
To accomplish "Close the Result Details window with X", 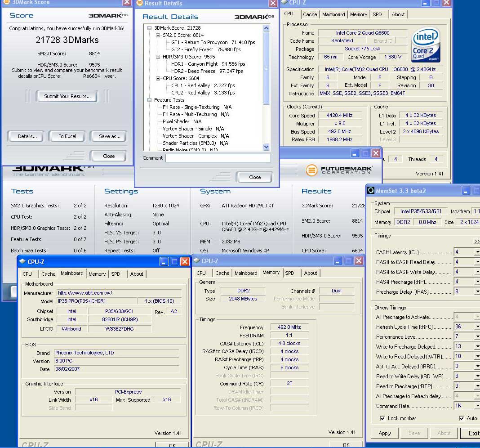I will 273,3.
